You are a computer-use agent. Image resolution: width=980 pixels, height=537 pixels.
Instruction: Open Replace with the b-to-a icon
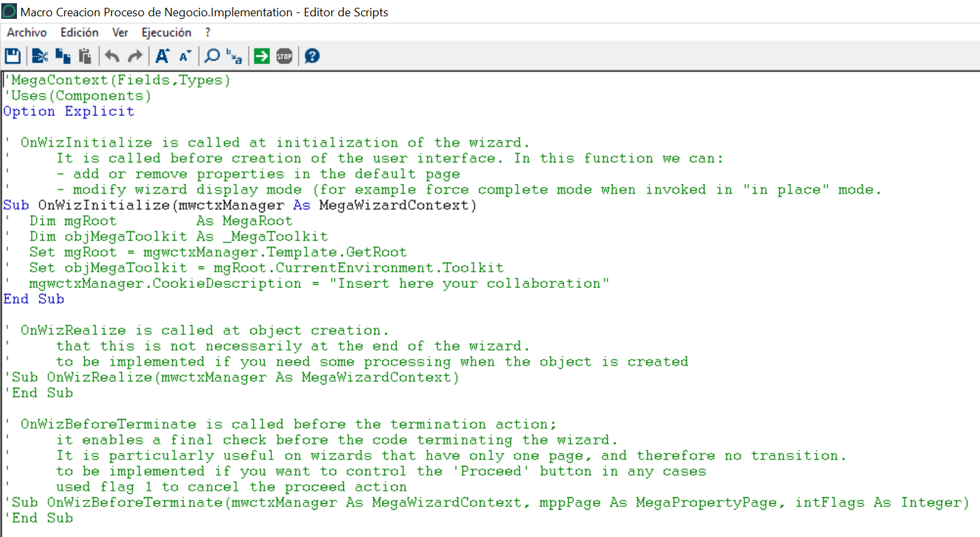(x=234, y=56)
